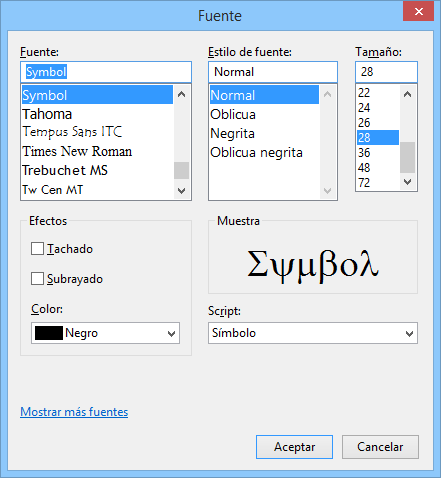Click the font list scroll up arrow

[181, 94]
